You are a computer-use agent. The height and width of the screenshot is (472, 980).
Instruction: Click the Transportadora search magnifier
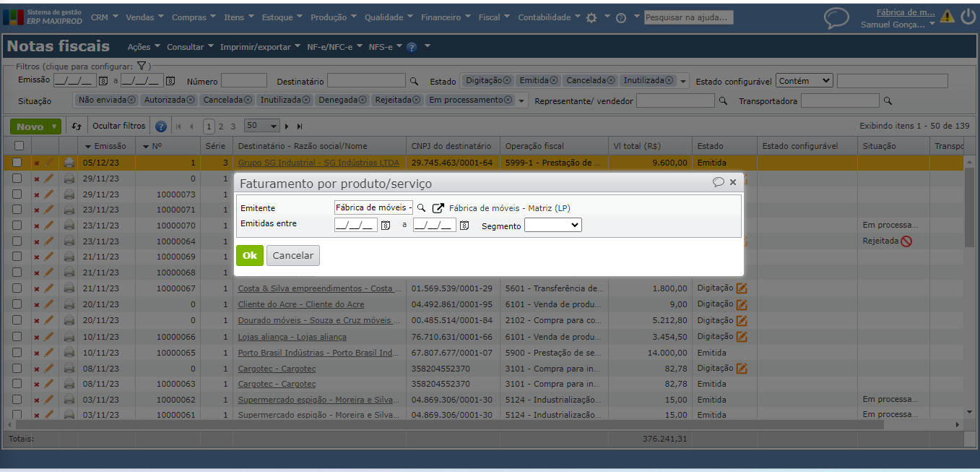[888, 101]
